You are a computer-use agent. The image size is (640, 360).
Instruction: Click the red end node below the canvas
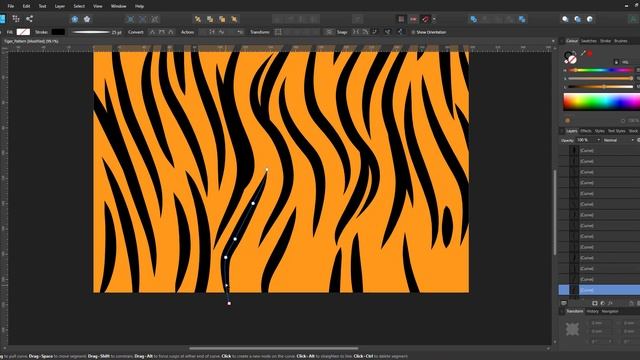click(x=229, y=303)
